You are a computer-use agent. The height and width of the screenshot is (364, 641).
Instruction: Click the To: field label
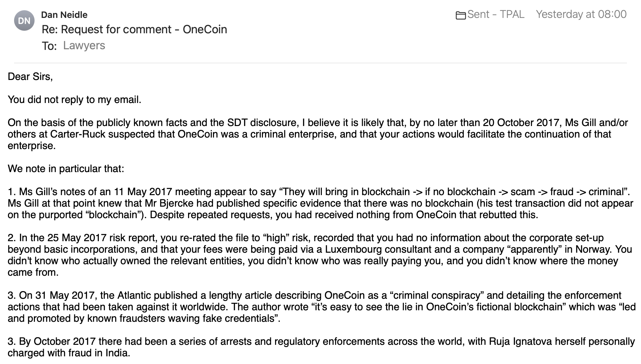(49, 46)
